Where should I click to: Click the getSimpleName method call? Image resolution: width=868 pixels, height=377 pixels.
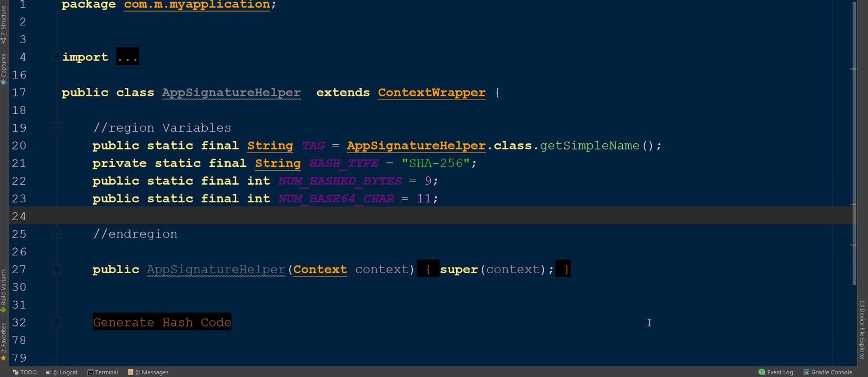click(589, 145)
